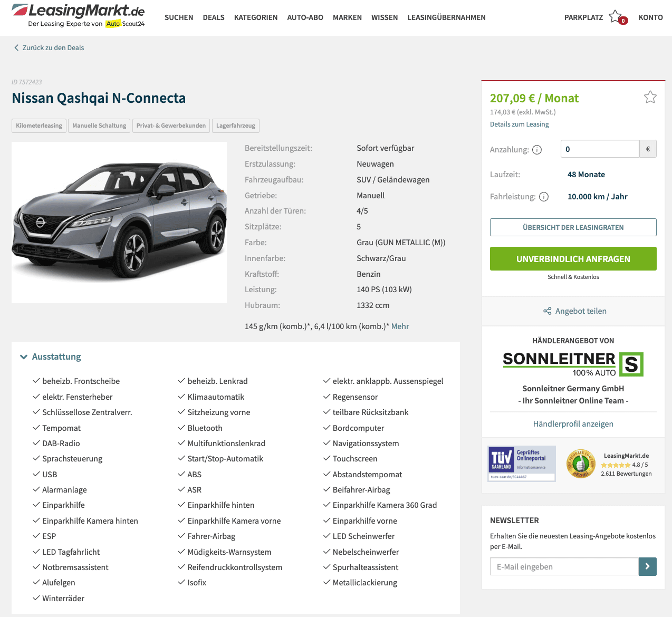
Task: Click the 174,03 € (exkl. MwSt.) text
Action: (x=523, y=112)
